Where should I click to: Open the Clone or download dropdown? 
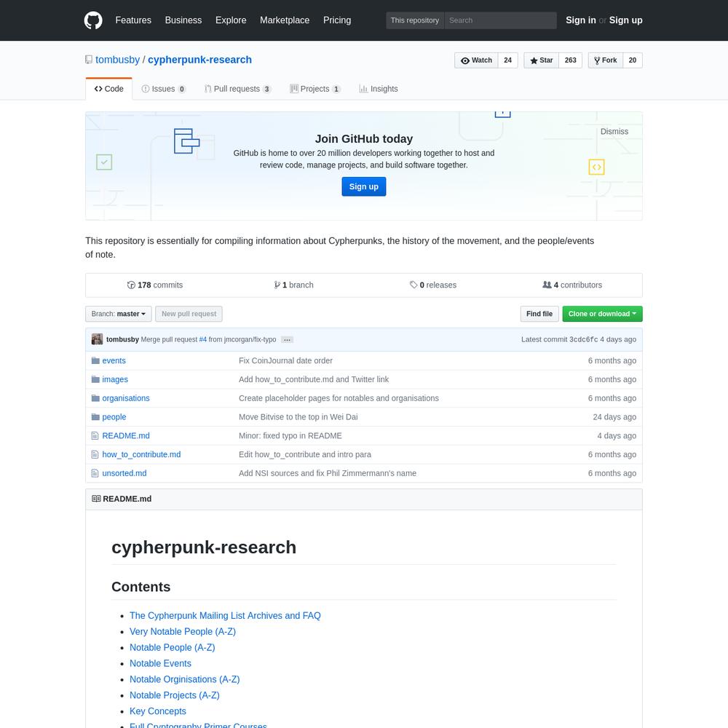pyautogui.click(x=602, y=314)
